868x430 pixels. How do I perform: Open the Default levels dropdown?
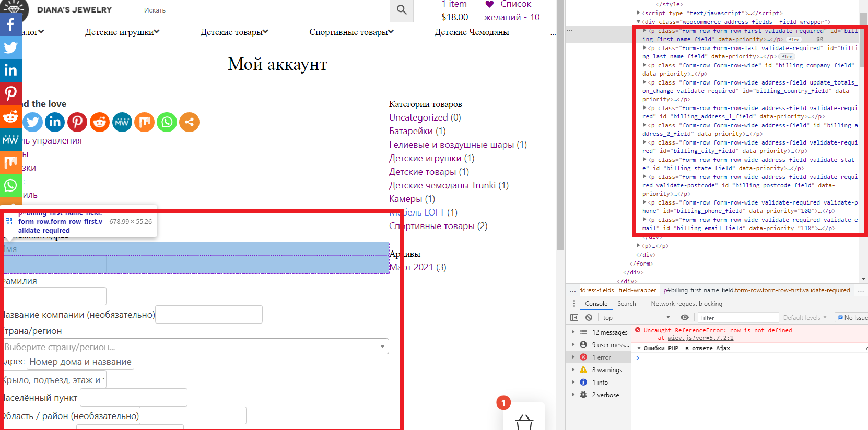point(805,317)
